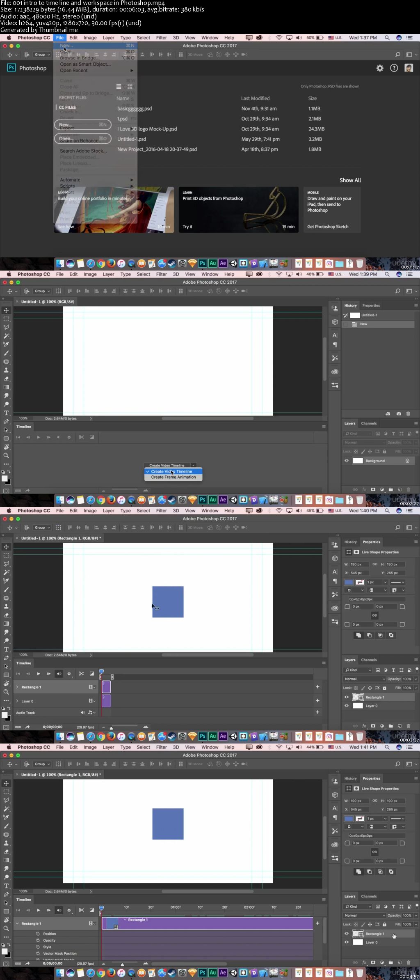This screenshot has height=980, width=420.
Task: Click stroke color swatch in 00:04:57 Properties
Action: 360,819
